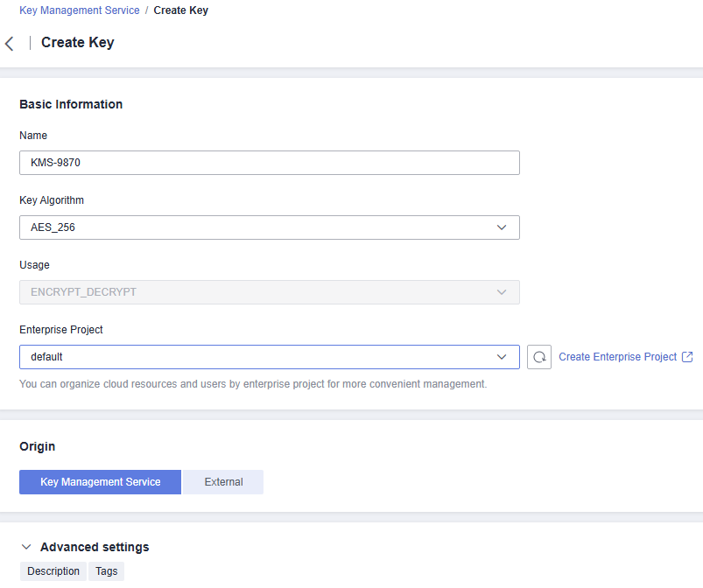Click the external link icon after Create Enterprise Project
Viewport: 703px width, 588px height.
coord(687,357)
